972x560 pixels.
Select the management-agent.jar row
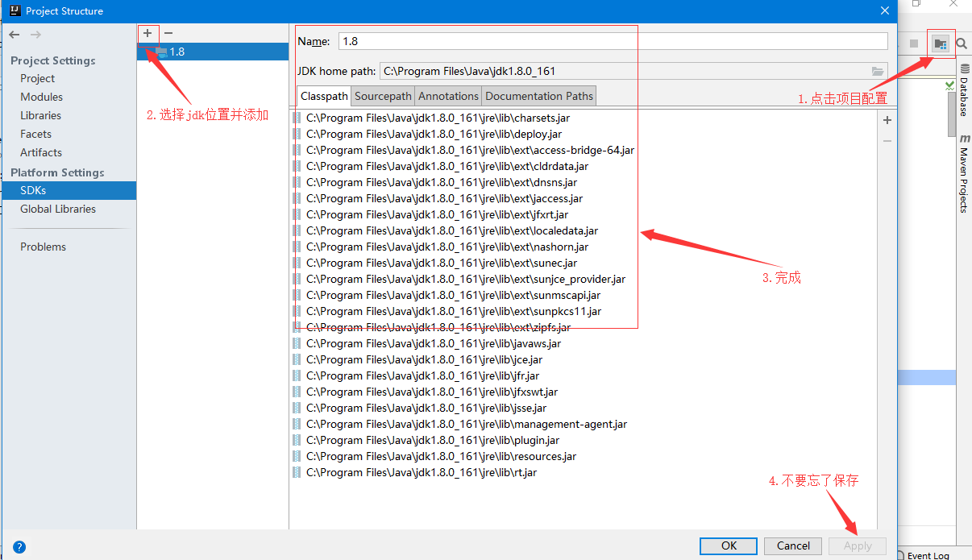pos(584,424)
